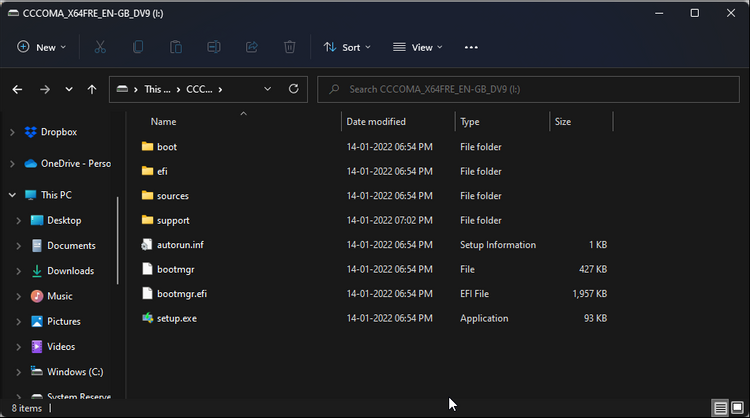Screen dimensions: 750x418
Task: Click the Cut scissors icon in toolbar
Action: click(100, 47)
